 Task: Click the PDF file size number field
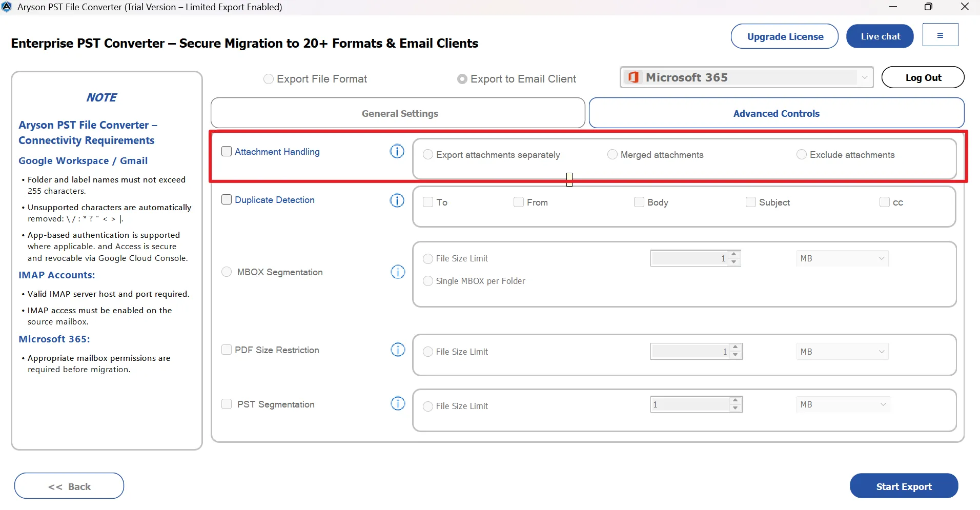coord(690,352)
